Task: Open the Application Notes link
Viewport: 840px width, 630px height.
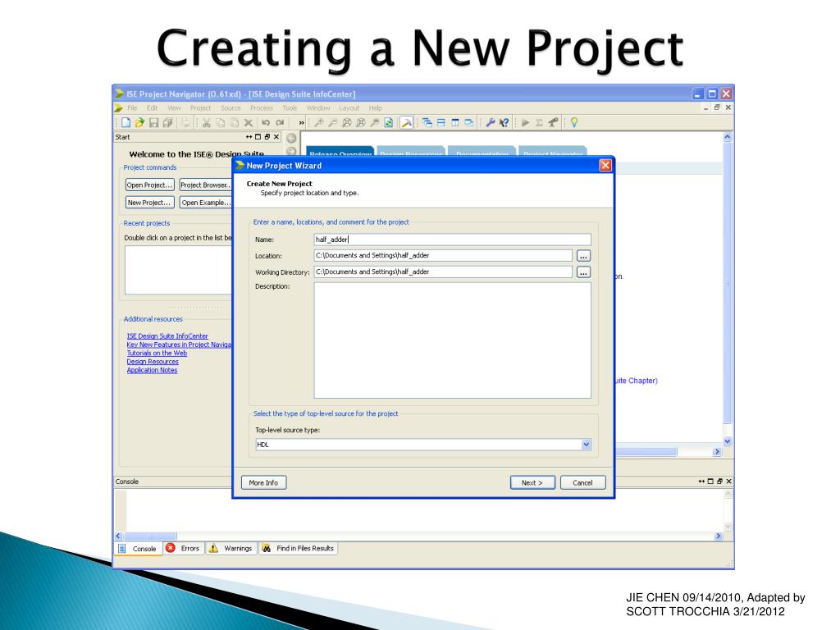Action: (152, 370)
